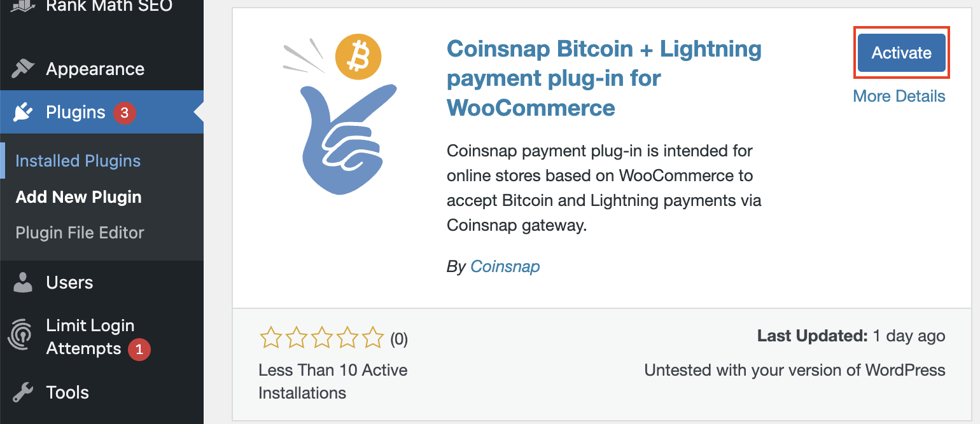Click the Appearance paintbrush icon
980x424 pixels.
(x=23, y=69)
